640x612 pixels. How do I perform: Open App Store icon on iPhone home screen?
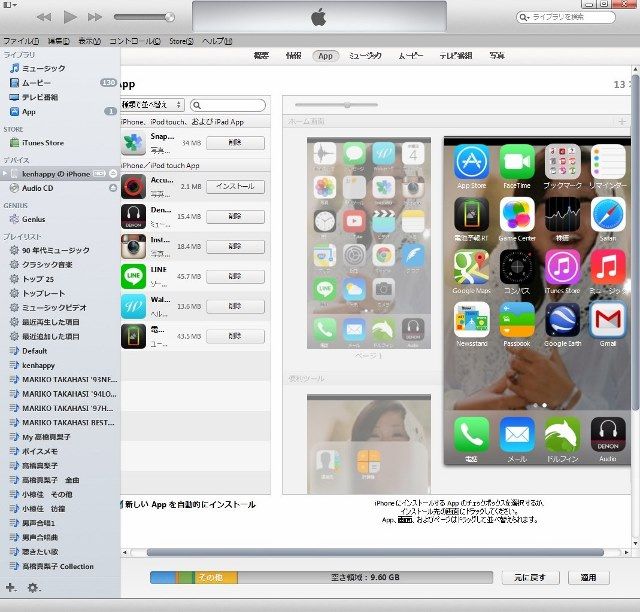(x=471, y=162)
